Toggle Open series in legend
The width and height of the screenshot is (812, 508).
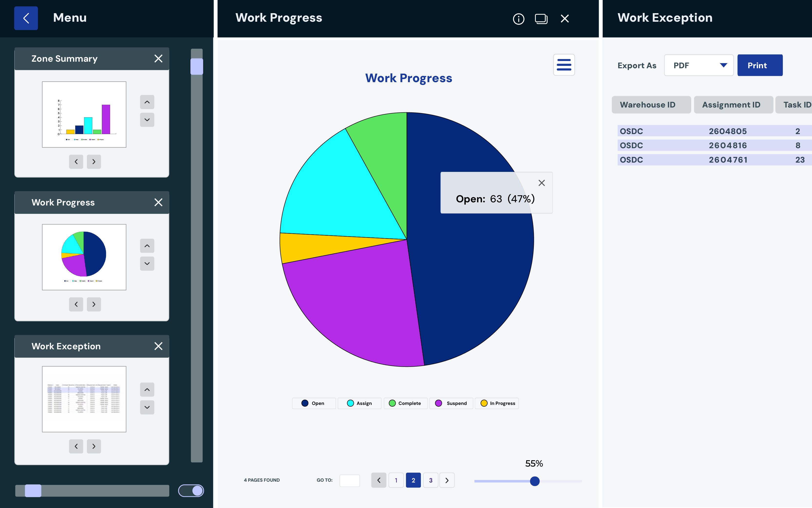click(x=313, y=403)
